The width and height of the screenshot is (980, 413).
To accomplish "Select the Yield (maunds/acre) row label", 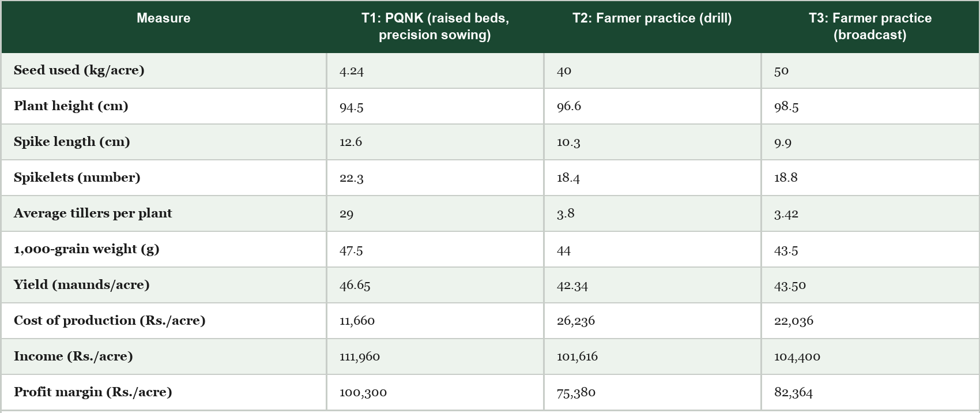I will point(82,285).
